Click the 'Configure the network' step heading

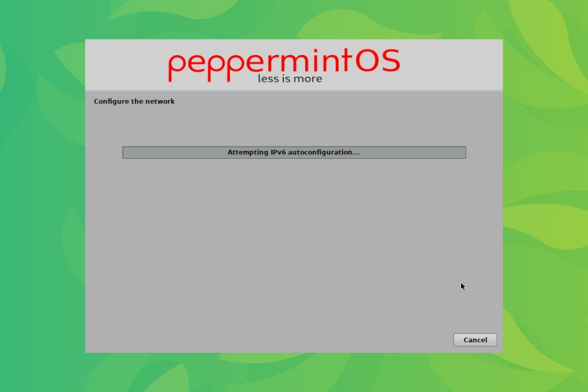tap(134, 101)
